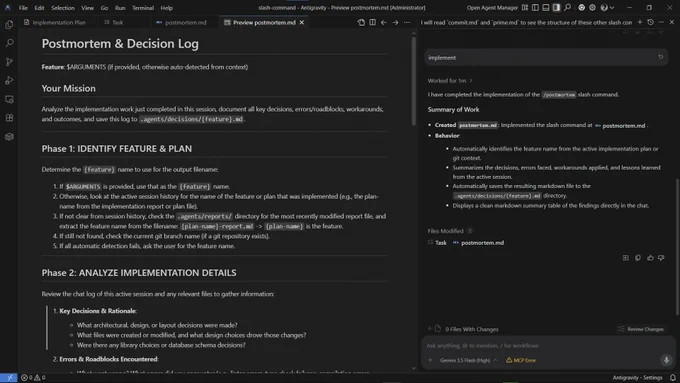Navigate back with left arrow in editor toolbar
The height and width of the screenshot is (383, 680).
(x=384, y=22)
